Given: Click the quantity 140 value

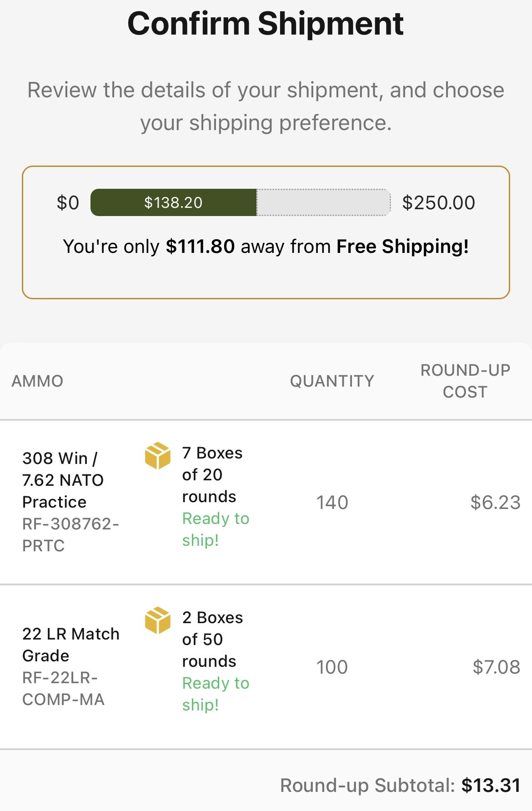Looking at the screenshot, I should [x=332, y=502].
